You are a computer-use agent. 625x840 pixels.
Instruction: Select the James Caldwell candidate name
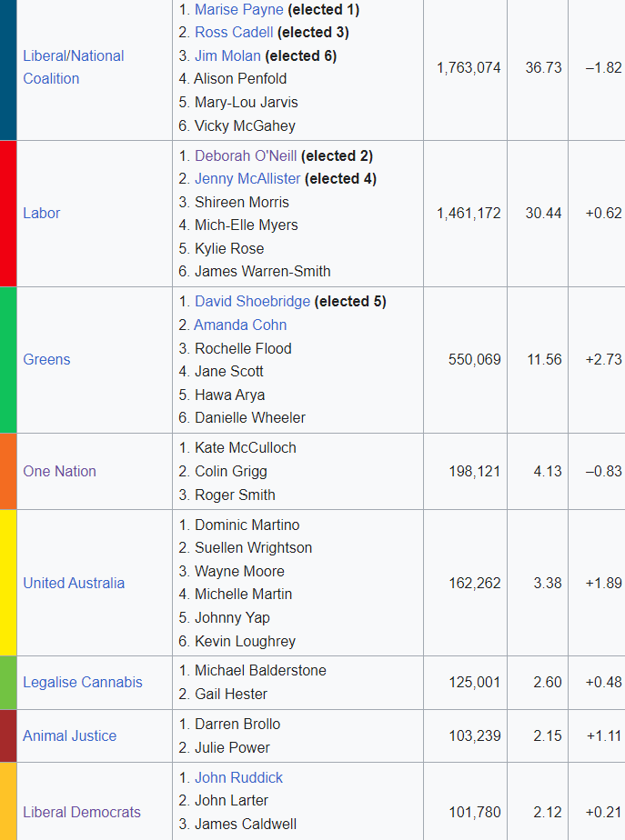click(x=246, y=824)
